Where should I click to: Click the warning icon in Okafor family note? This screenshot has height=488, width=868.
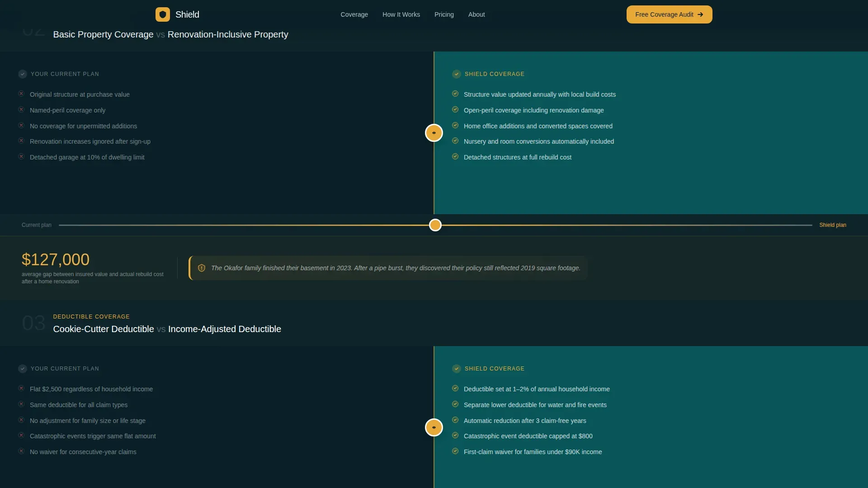pyautogui.click(x=202, y=268)
